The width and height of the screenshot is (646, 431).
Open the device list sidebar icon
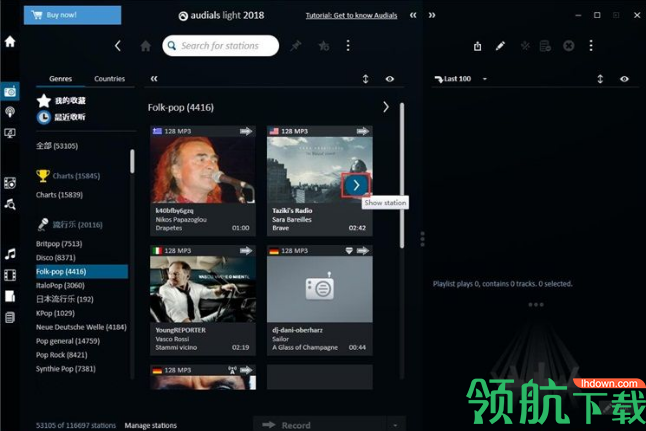pyautogui.click(x=10, y=317)
